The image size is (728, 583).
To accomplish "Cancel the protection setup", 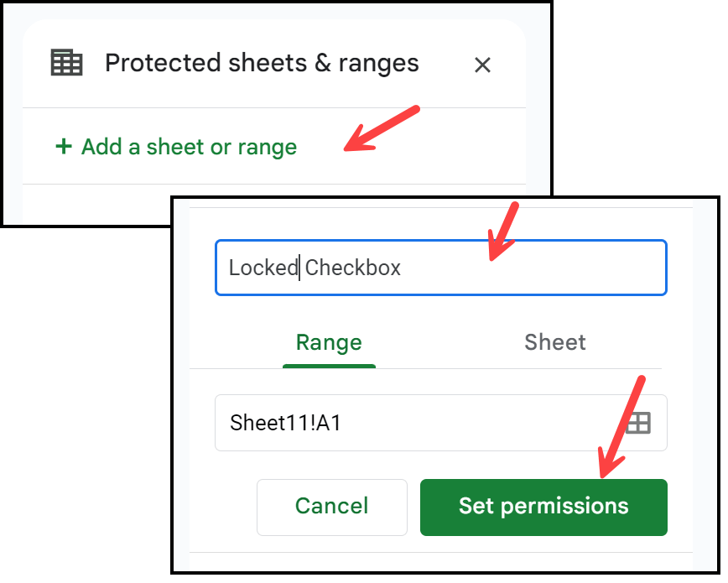I will tap(332, 508).
